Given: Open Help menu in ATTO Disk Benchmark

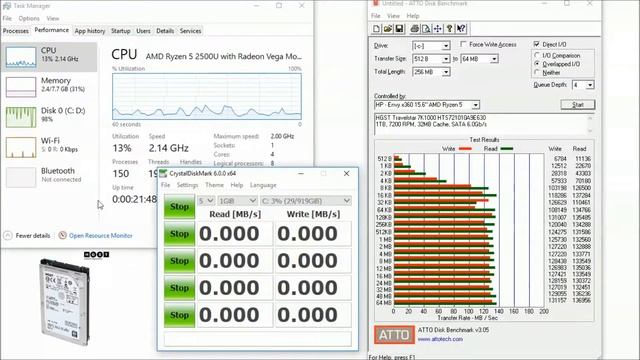Looking at the screenshot, I should click(x=413, y=16).
